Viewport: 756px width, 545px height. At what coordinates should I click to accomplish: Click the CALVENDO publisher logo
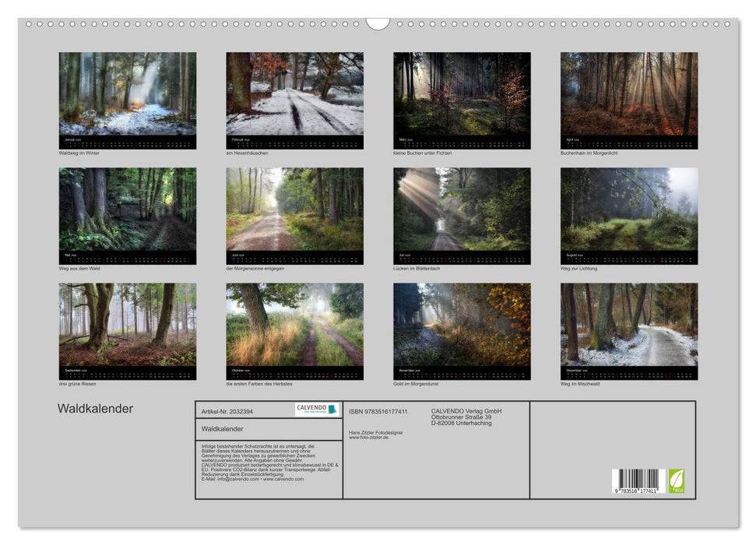click(x=317, y=410)
